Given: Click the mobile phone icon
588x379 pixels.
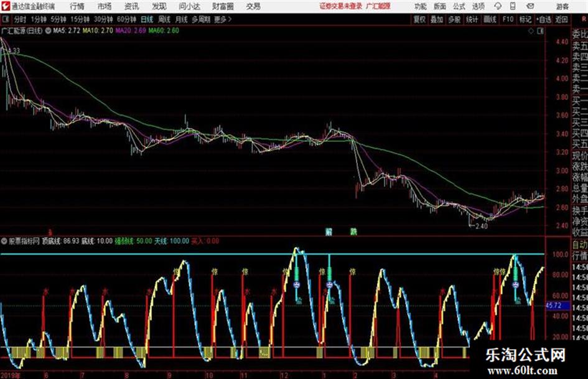Looking at the screenshot, I should [513, 6].
